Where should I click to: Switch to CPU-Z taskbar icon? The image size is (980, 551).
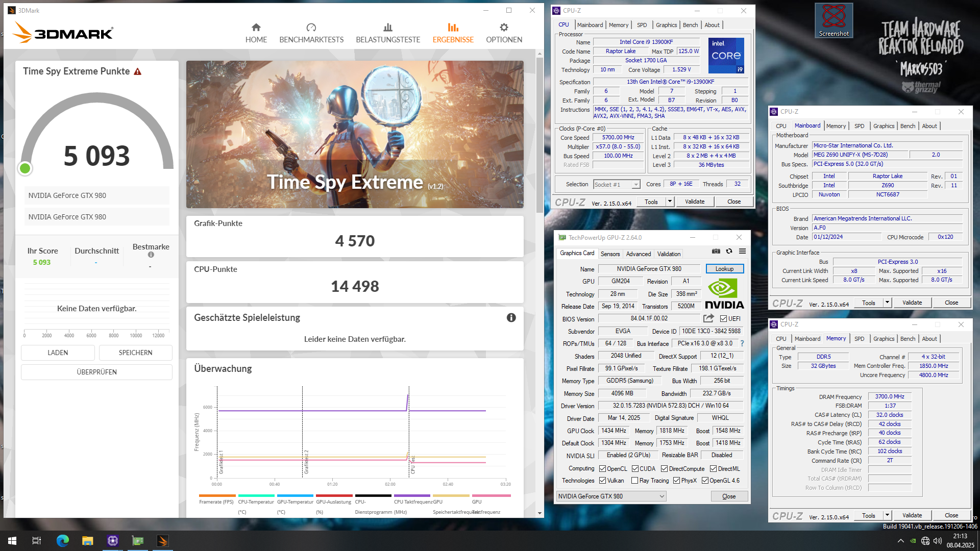pyautogui.click(x=112, y=541)
